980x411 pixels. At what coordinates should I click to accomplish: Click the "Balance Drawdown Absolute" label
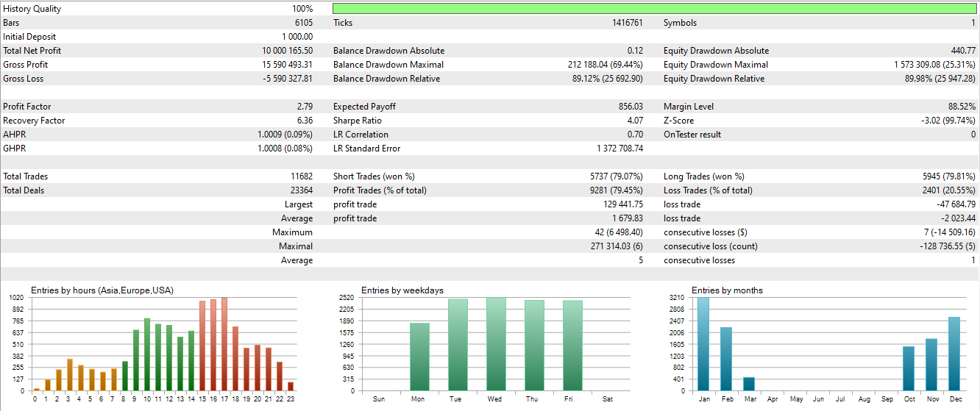click(388, 51)
